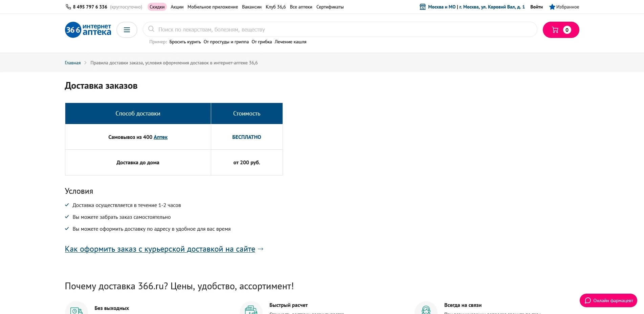Screen dimensions: 644x314
Task: Go to the Акции section
Action: coord(177,7)
